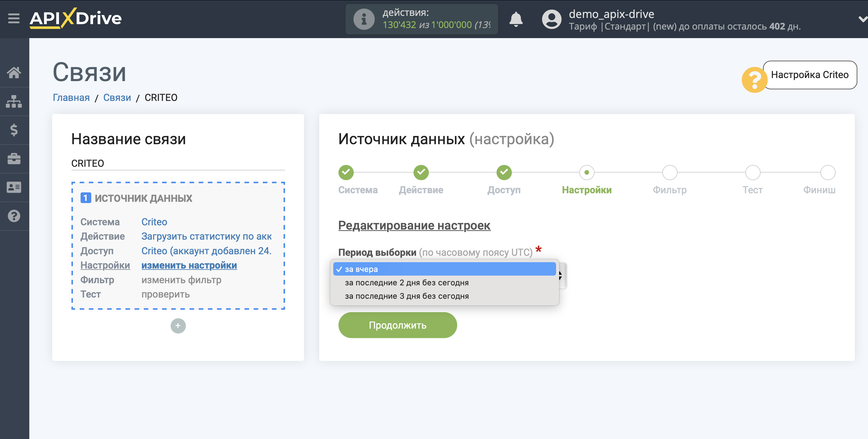The width and height of the screenshot is (868, 439).
Task: Click the Criteo system link
Action: pos(154,222)
